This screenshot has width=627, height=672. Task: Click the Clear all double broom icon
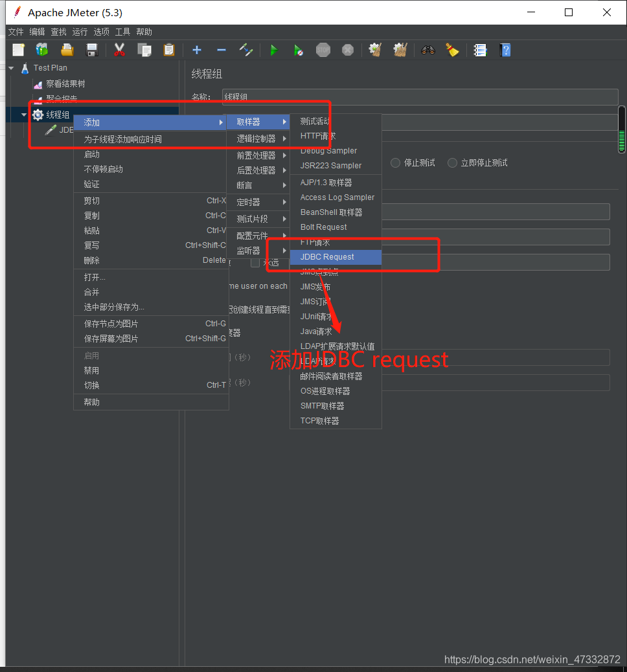pyautogui.click(x=400, y=50)
